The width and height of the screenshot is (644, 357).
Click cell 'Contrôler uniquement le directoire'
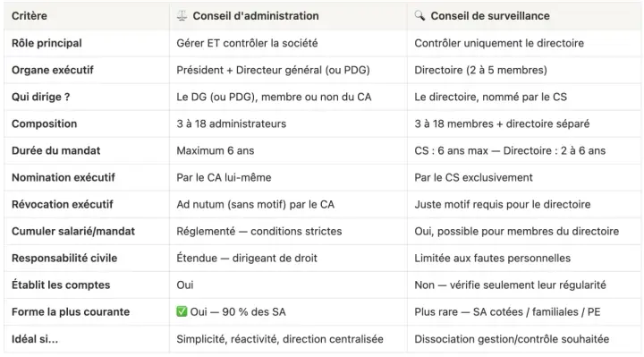click(499, 43)
